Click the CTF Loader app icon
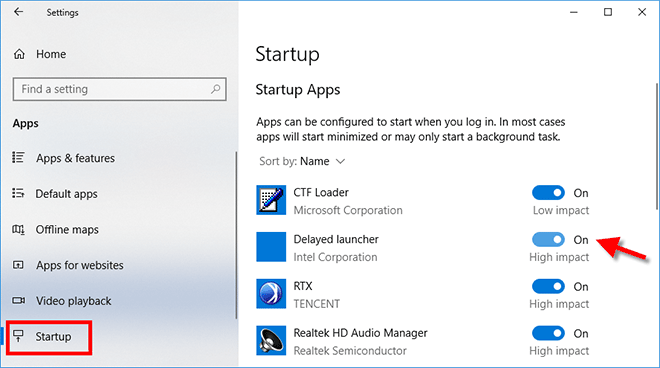The image size is (660, 368). click(271, 200)
